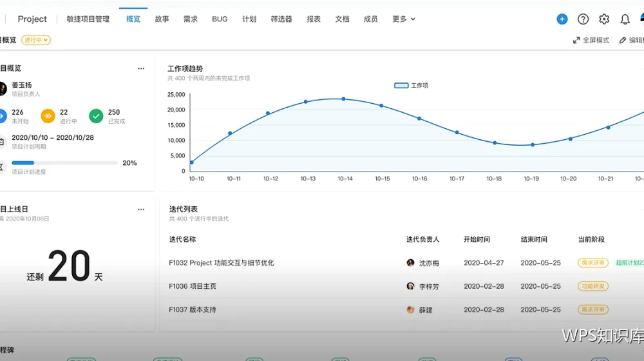Click the 开始时间 column header

477,239
